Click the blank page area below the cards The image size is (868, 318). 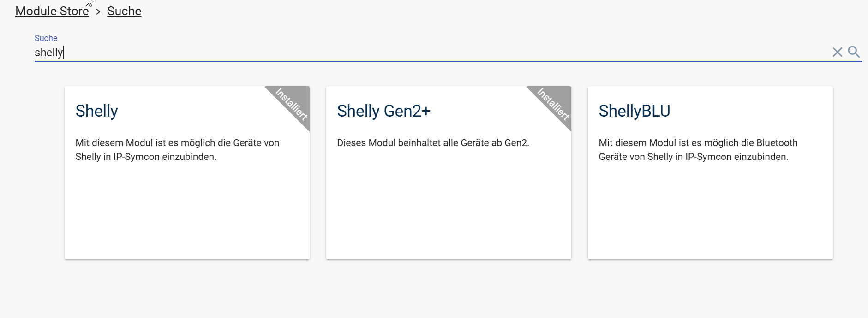[x=434, y=290]
